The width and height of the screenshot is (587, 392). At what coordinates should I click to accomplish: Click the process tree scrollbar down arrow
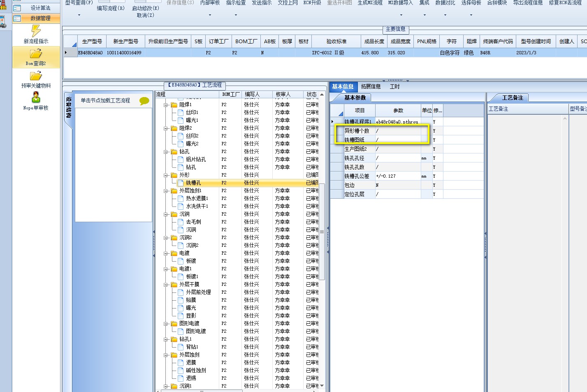[322, 385]
